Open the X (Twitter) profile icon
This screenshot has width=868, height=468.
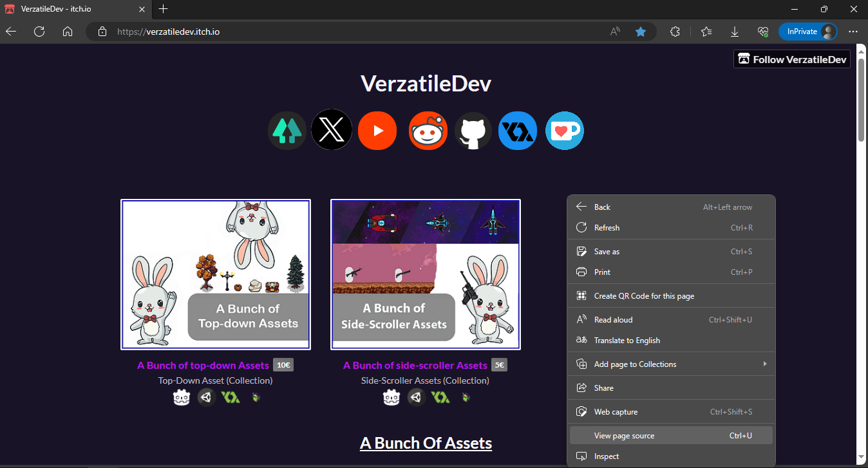(x=332, y=130)
